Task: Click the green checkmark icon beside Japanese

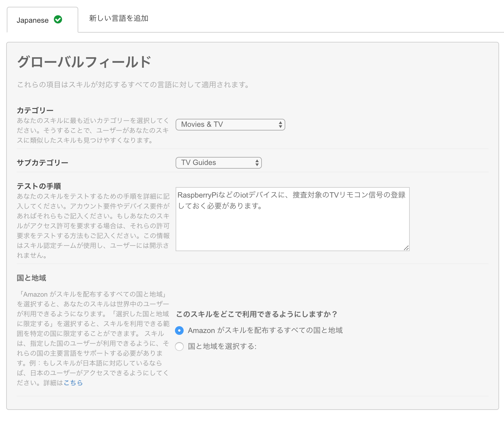Action: click(x=58, y=20)
